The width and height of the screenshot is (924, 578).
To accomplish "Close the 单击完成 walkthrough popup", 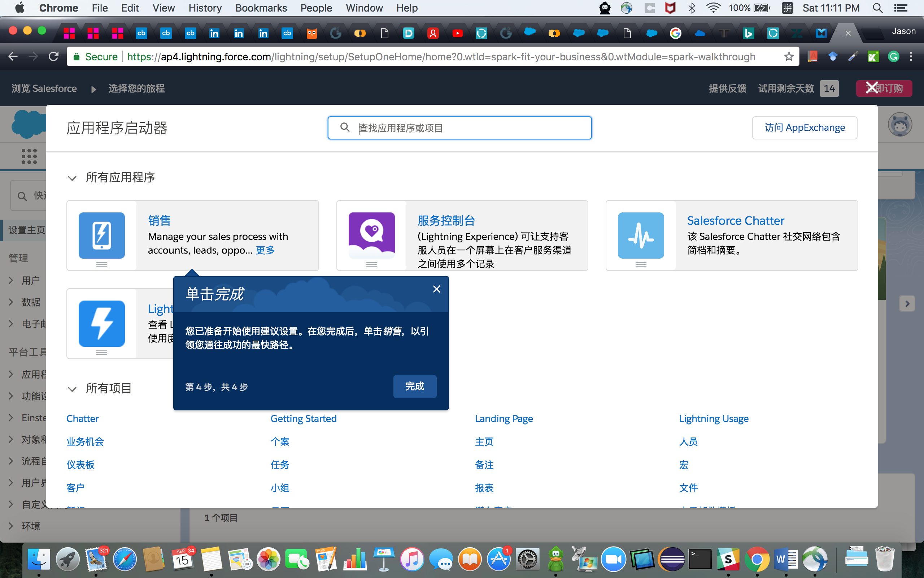I will coord(436,289).
